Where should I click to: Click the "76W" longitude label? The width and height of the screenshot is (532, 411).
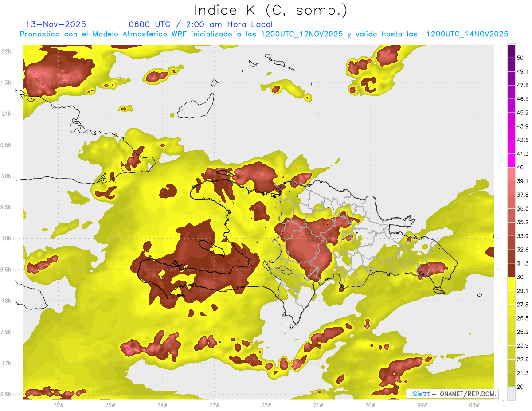click(58, 405)
